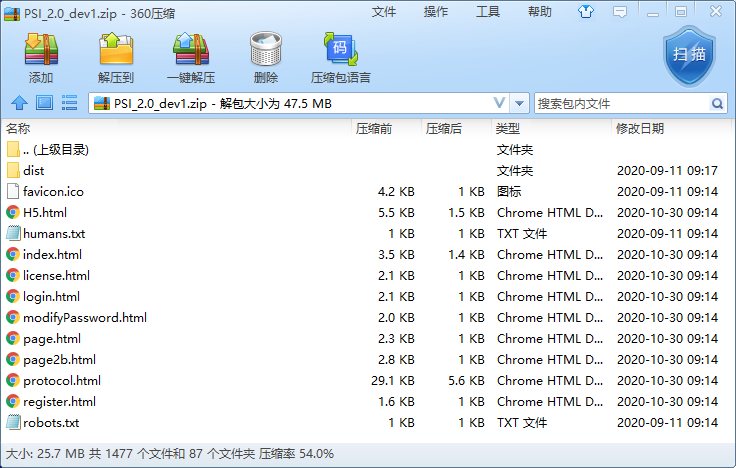Sort by the 修改日期 column header
Screen dimensions: 736x468
point(640,129)
